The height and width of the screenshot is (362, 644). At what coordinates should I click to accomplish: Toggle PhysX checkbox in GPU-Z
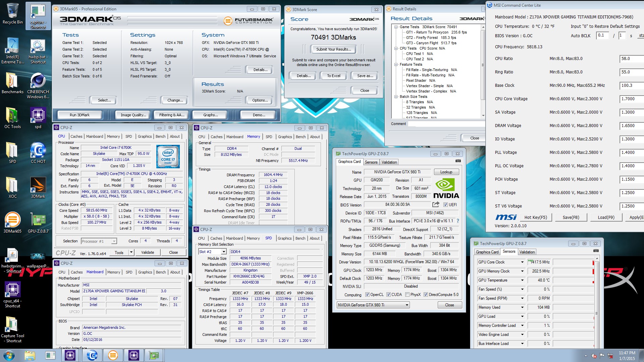(407, 295)
